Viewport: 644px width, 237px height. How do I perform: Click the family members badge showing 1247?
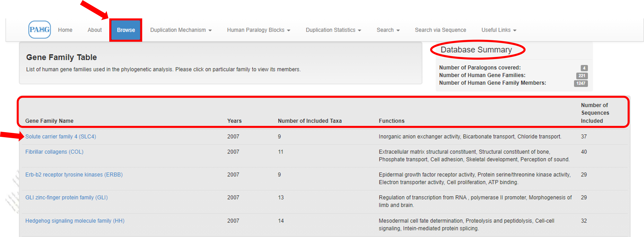tap(581, 83)
